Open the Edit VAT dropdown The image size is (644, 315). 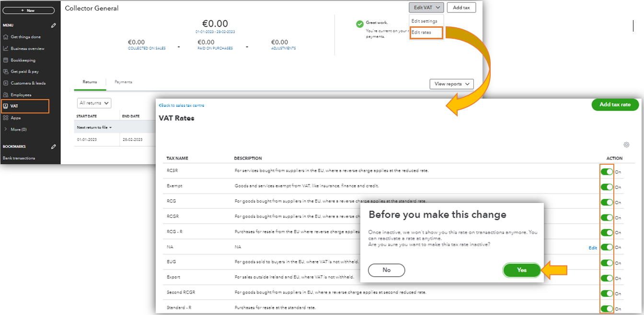coord(426,7)
